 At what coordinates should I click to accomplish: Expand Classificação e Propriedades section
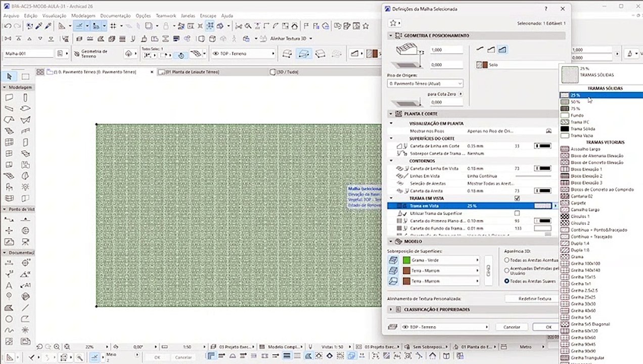click(391, 309)
